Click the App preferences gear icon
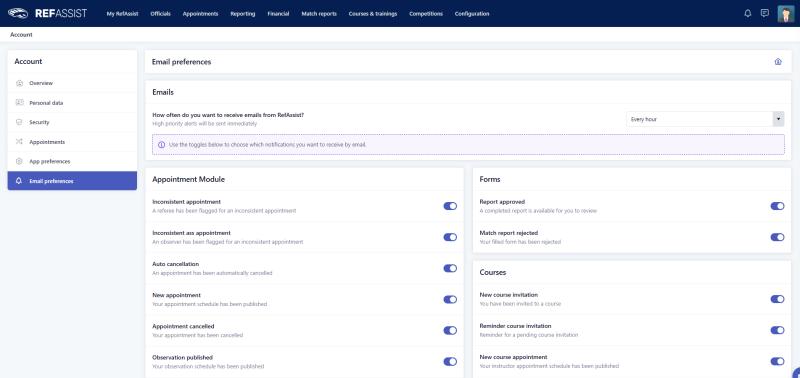800x378 pixels. 19,161
